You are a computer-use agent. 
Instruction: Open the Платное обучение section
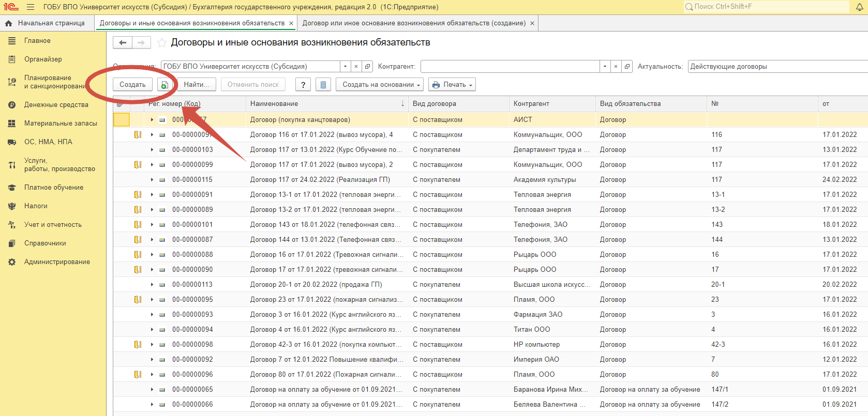[53, 188]
